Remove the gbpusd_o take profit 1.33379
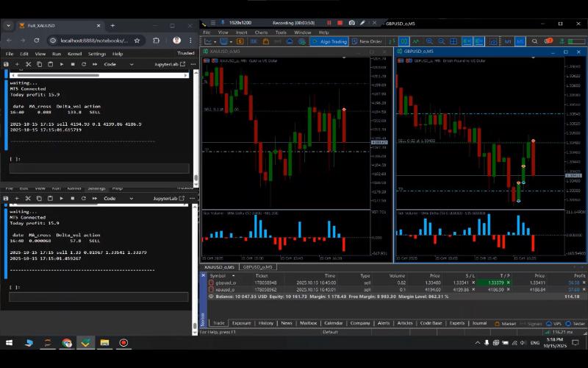The image size is (588, 368). coord(508,283)
